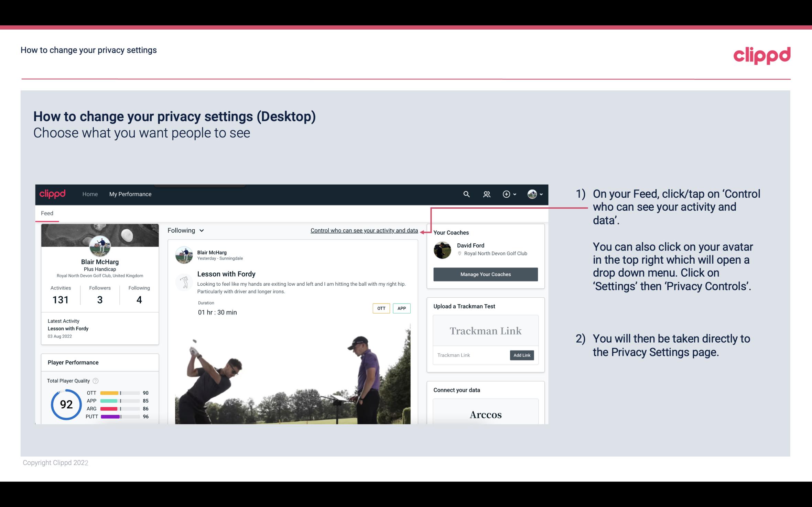The height and width of the screenshot is (507, 812).
Task: Click the user avatar icon in the top right
Action: 532,193
